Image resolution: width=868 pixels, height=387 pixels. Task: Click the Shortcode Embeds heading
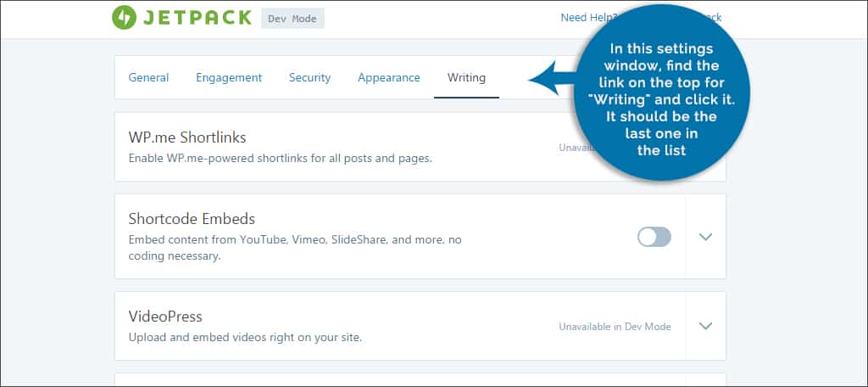192,219
